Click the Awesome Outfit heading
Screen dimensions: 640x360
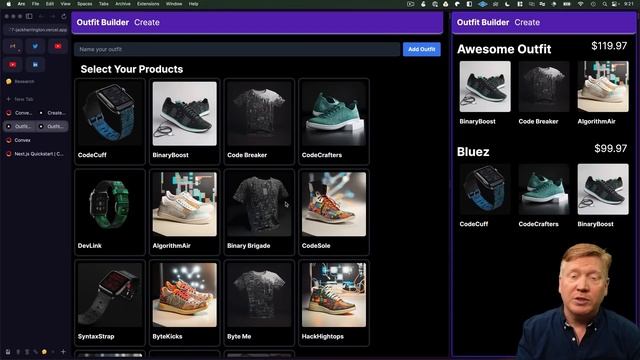point(504,49)
